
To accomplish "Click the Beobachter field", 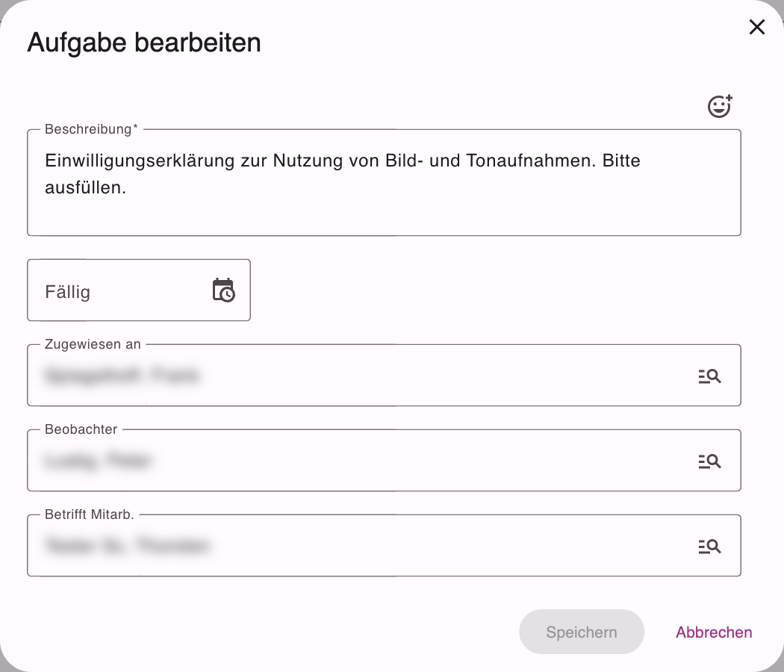I will [x=384, y=460].
